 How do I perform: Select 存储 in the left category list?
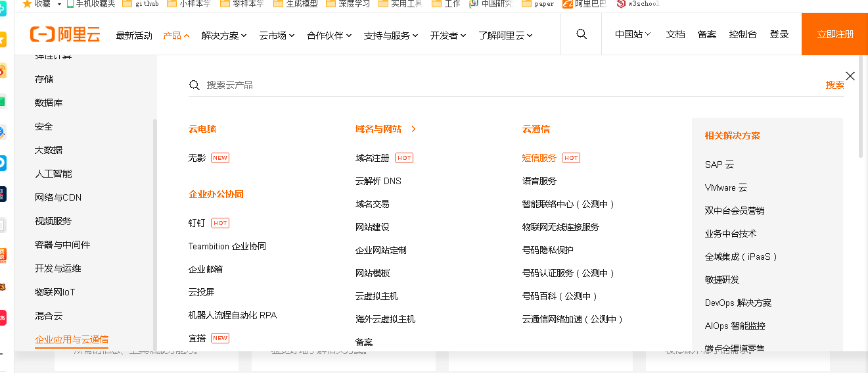coord(44,79)
